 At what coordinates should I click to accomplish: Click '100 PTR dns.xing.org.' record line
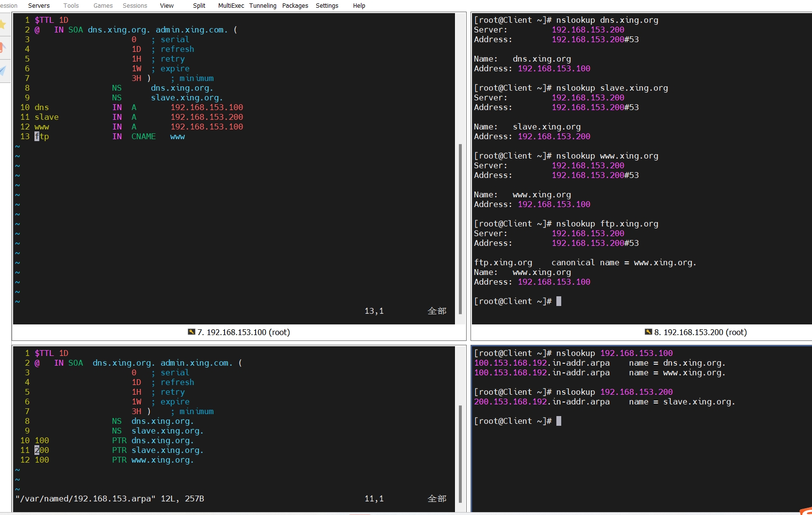[114, 440]
